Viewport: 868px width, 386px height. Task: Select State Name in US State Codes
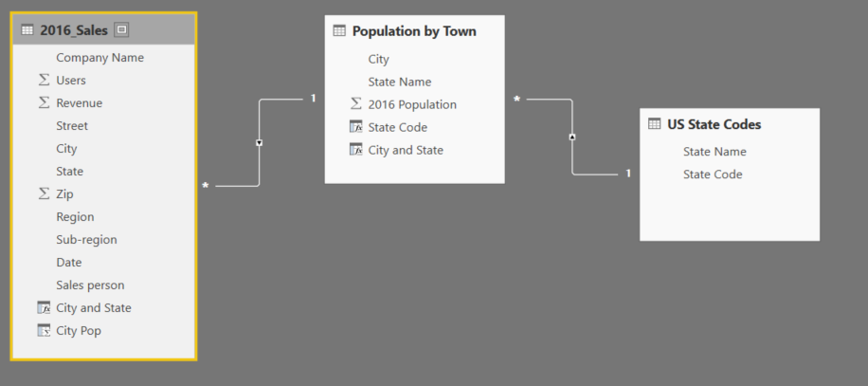click(x=714, y=152)
